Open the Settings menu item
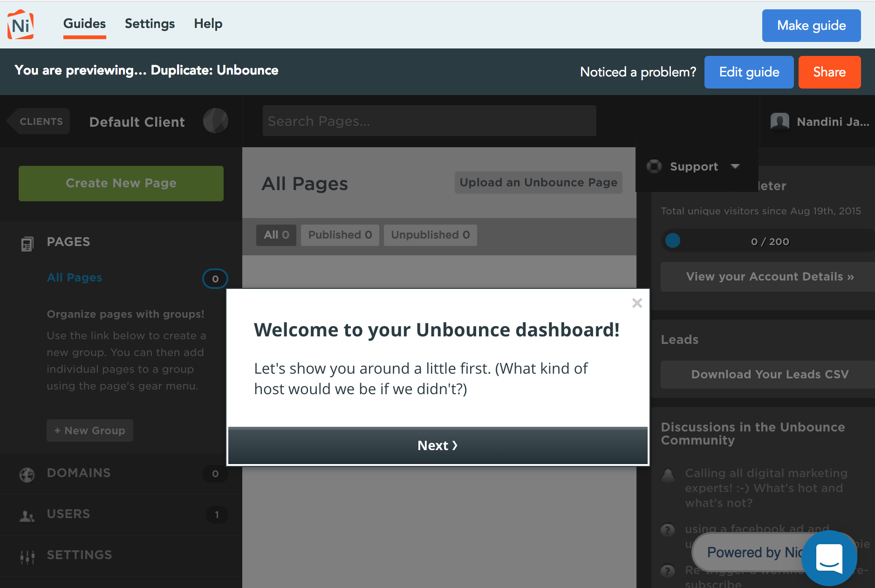The width and height of the screenshot is (875, 588). click(x=150, y=24)
